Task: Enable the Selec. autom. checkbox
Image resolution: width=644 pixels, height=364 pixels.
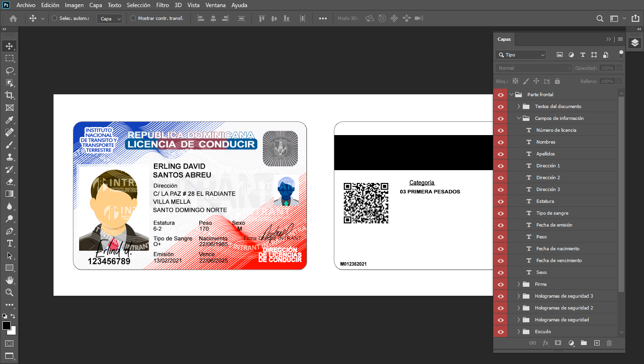Action: [54, 18]
